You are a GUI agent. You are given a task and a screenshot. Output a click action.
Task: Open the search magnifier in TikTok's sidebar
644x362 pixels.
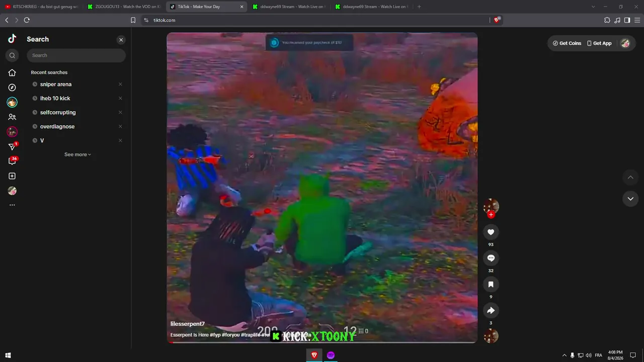coord(12,55)
